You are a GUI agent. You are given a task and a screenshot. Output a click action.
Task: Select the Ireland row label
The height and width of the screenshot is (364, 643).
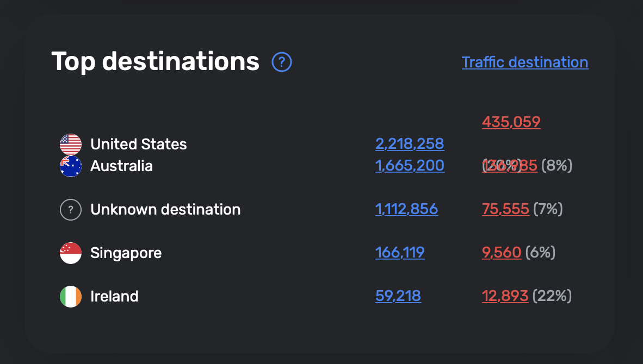pos(114,296)
